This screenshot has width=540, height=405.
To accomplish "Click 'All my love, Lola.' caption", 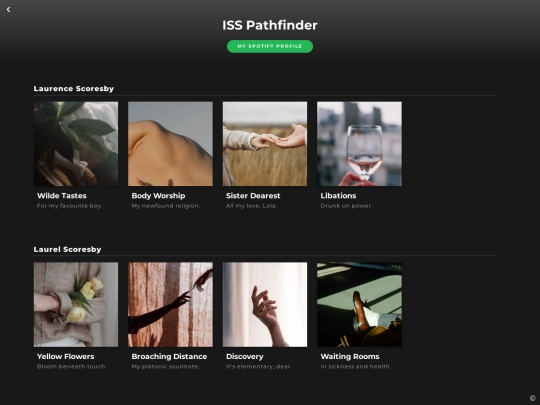I will [251, 206].
